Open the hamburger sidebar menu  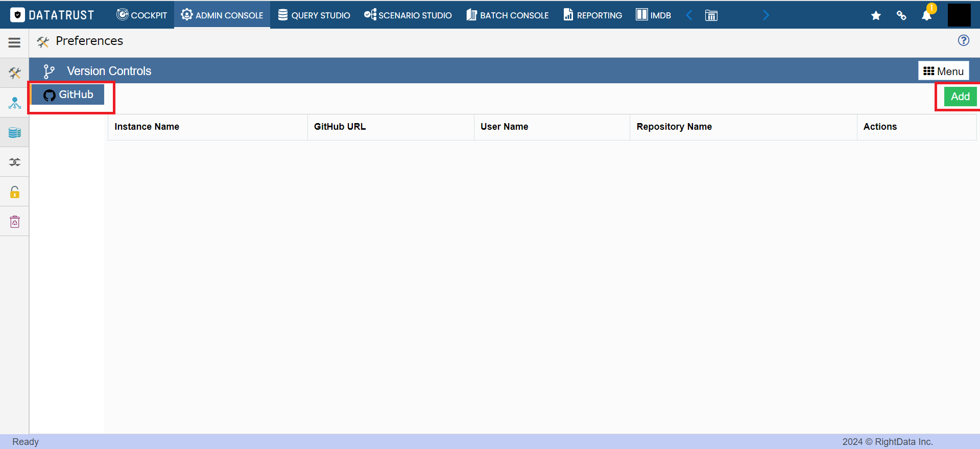14,42
